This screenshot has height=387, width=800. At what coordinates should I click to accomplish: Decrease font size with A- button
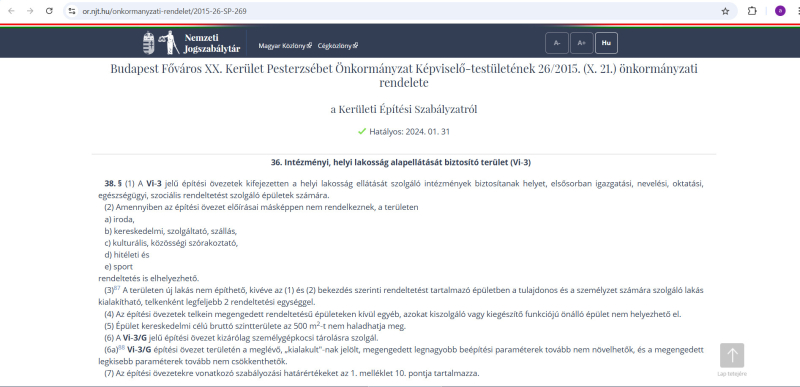coord(557,43)
